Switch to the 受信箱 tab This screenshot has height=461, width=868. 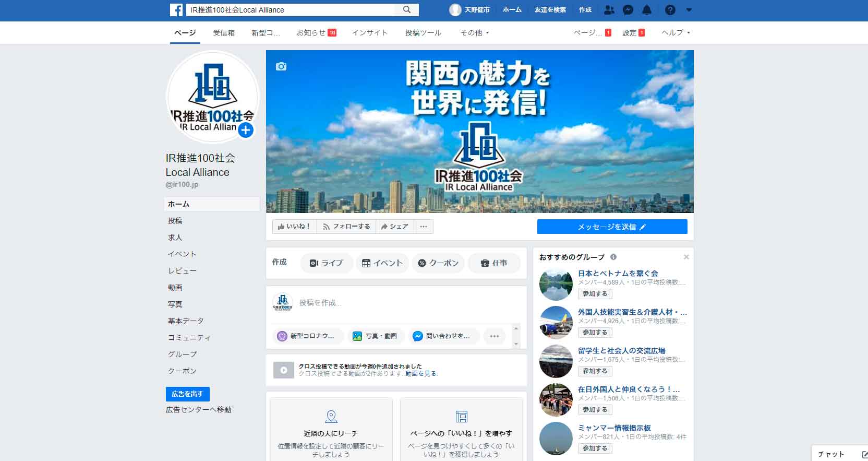click(224, 32)
